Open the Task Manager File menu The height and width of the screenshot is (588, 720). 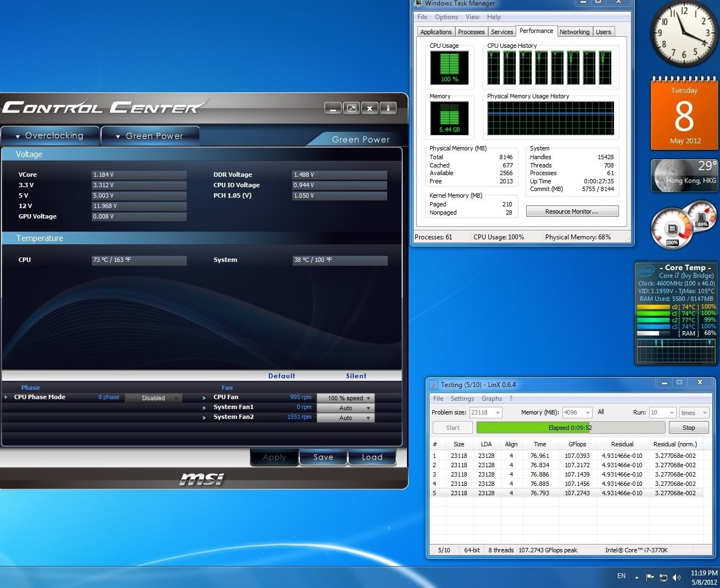click(x=422, y=17)
